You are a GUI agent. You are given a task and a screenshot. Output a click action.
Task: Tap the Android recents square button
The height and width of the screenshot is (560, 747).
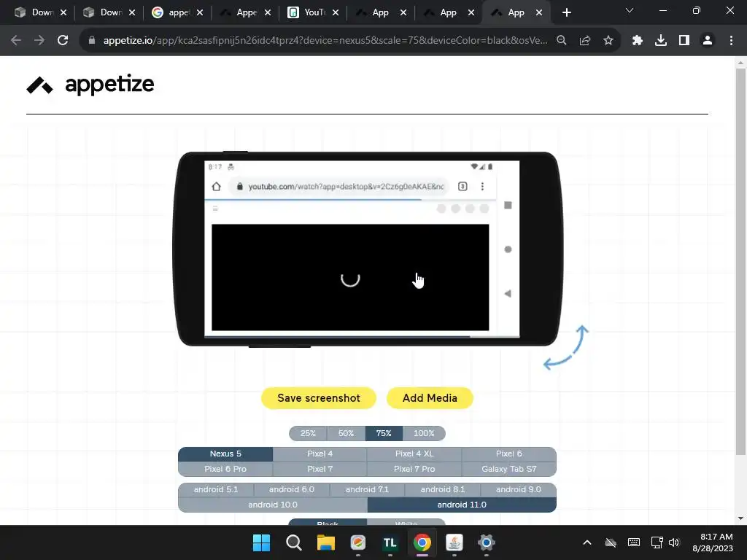pyautogui.click(x=508, y=205)
